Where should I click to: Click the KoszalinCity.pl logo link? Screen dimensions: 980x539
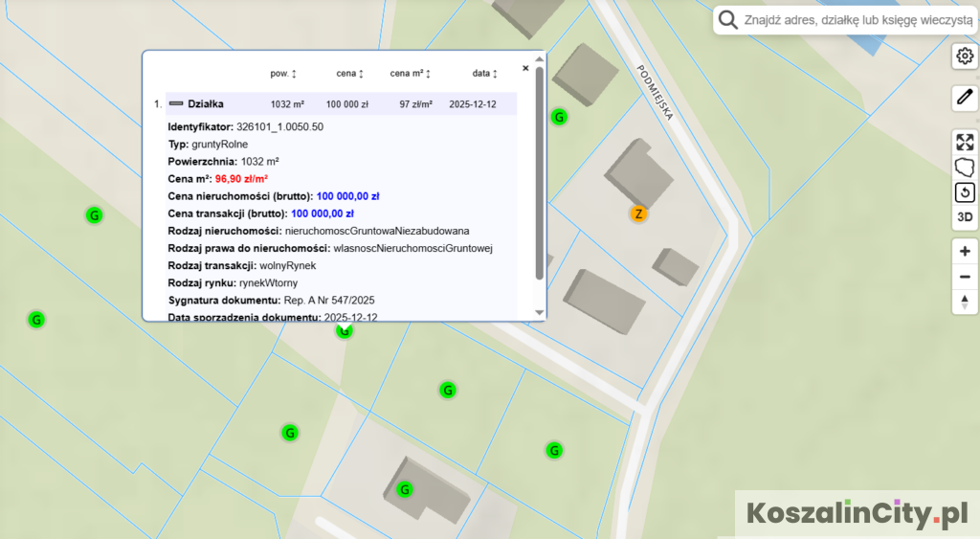click(857, 514)
